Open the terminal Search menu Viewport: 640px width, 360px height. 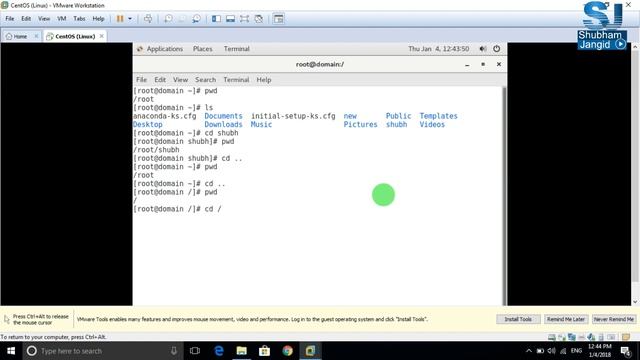205,80
